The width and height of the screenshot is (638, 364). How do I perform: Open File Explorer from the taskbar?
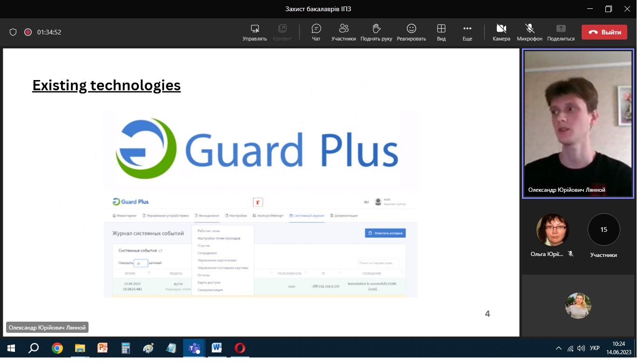80,348
